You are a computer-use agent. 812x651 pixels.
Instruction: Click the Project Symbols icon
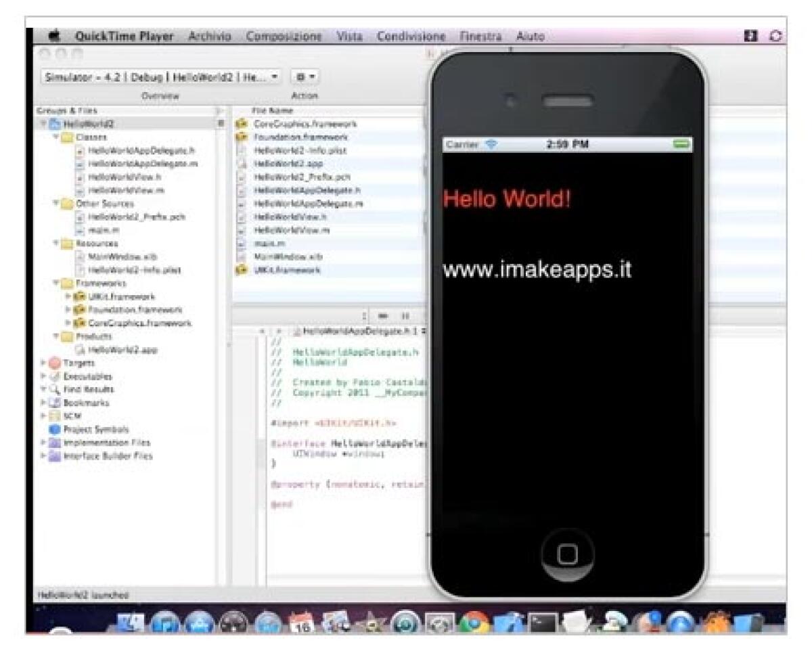tap(56, 429)
